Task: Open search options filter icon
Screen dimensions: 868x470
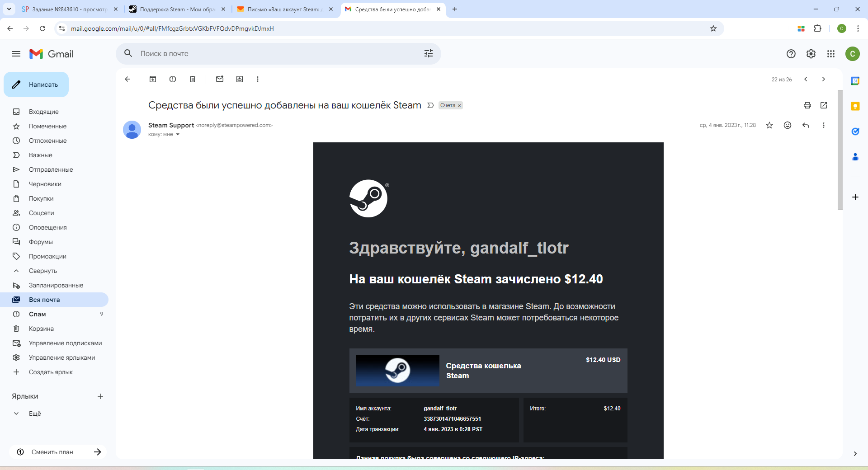Action: [428, 53]
